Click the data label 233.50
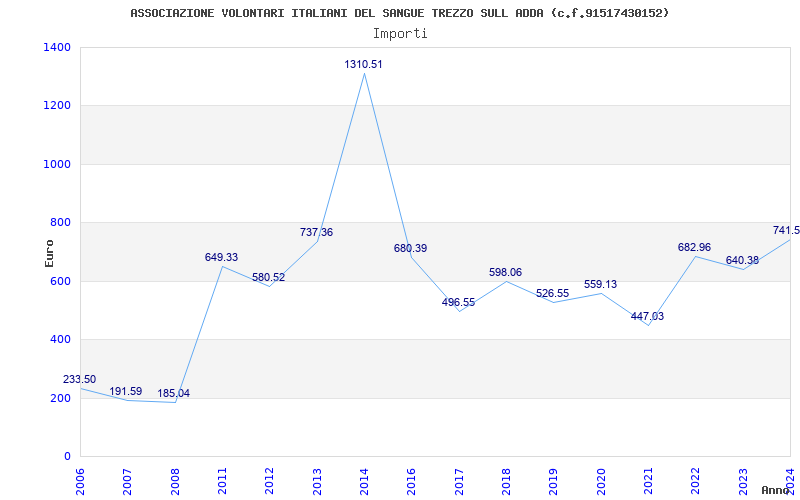 [x=80, y=379]
